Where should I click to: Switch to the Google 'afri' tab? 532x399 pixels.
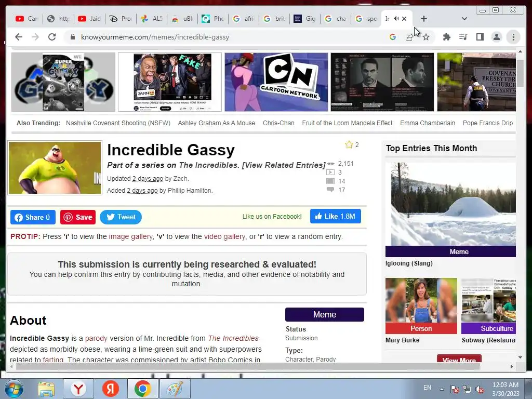[243, 19]
